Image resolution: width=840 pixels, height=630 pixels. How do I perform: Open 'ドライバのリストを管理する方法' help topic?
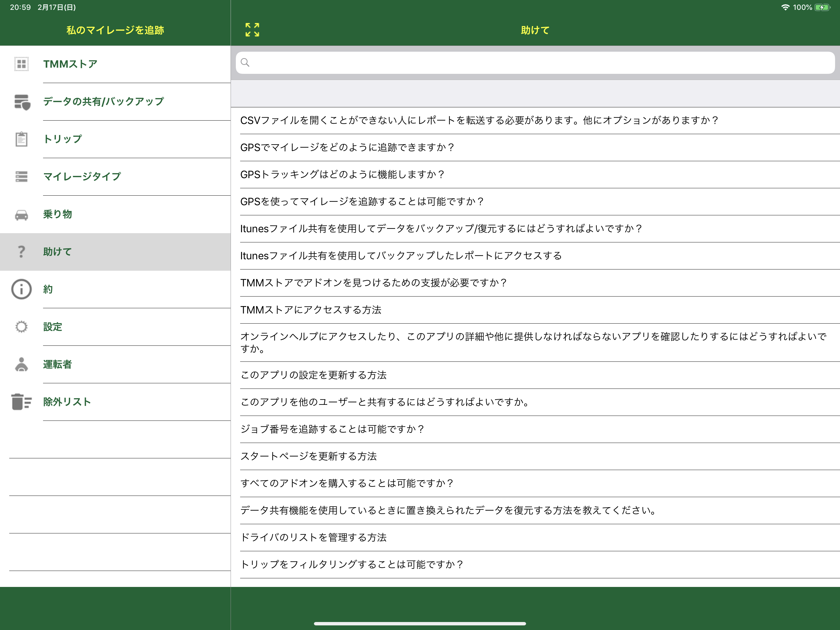[314, 537]
